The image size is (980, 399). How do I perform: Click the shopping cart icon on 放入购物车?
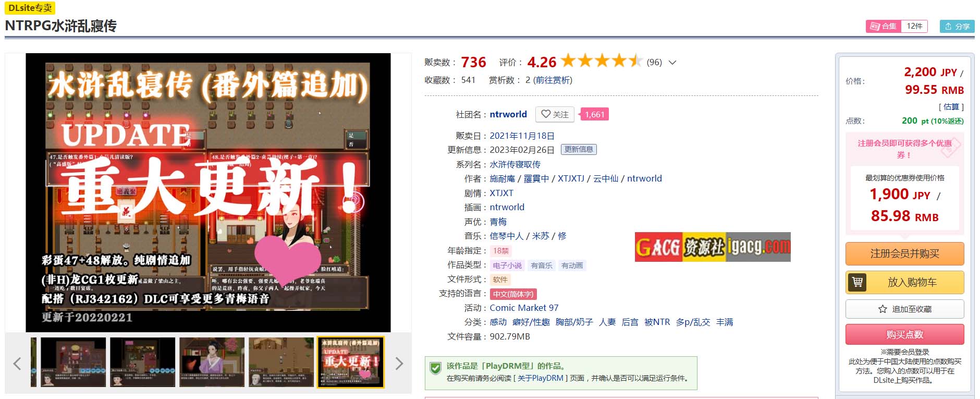[x=857, y=282]
